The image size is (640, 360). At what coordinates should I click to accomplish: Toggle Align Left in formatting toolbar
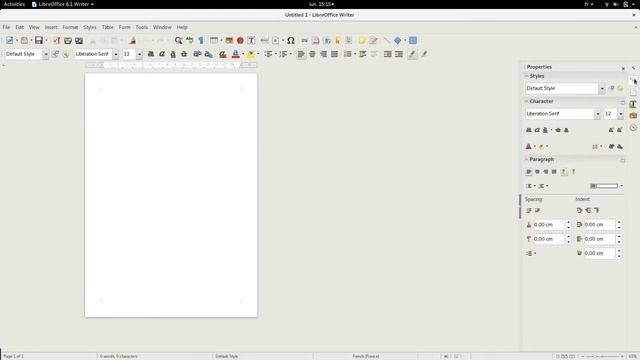(x=301, y=54)
